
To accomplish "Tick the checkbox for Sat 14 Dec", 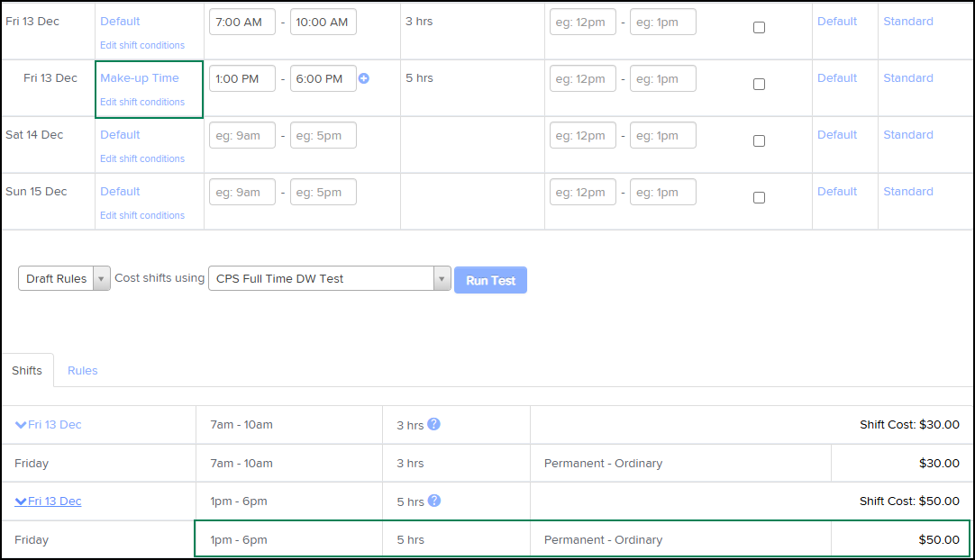I will 759,140.
